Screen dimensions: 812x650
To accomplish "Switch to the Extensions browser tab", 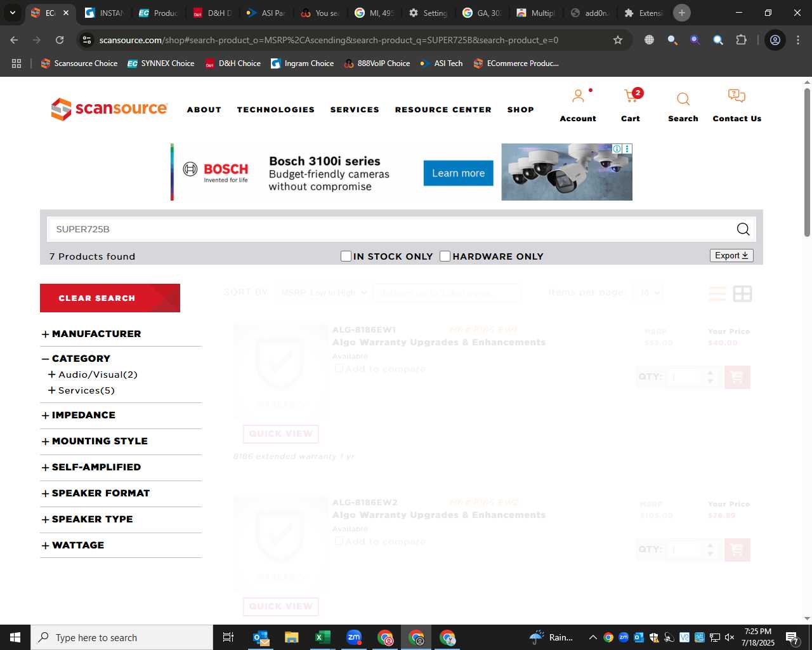I will click(x=645, y=13).
